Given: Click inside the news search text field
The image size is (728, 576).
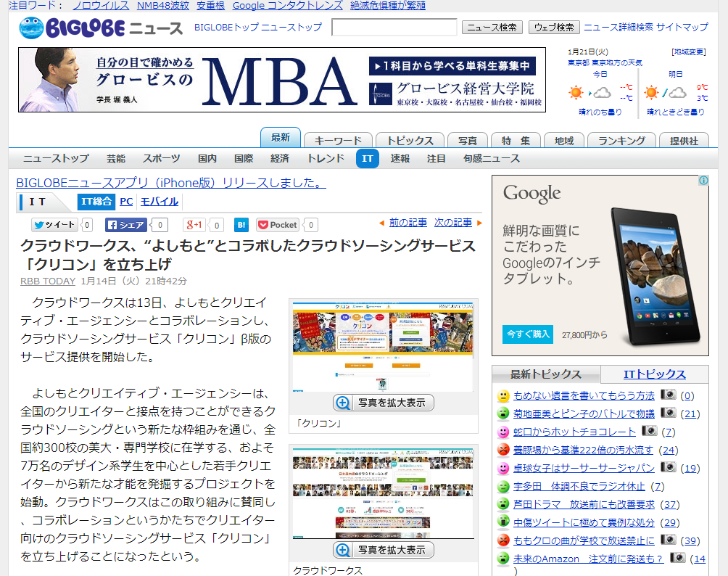Looking at the screenshot, I should 394,28.
